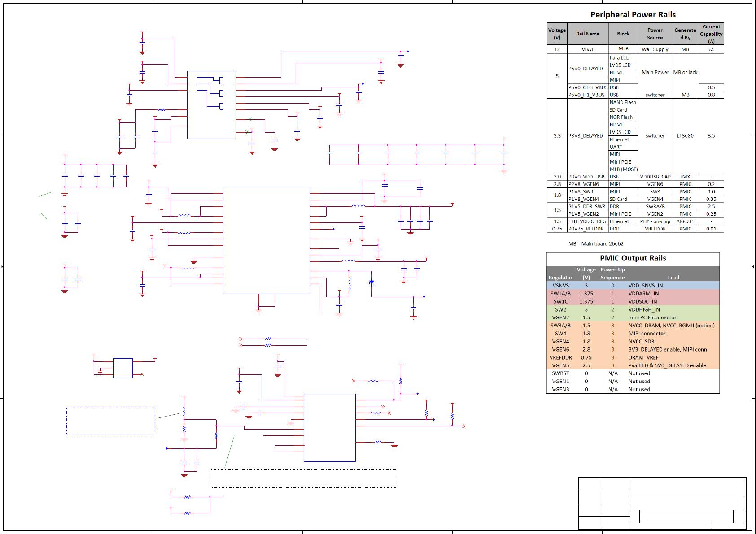Click the blue Schottky diode symbol
756x534 pixels.
371,282
